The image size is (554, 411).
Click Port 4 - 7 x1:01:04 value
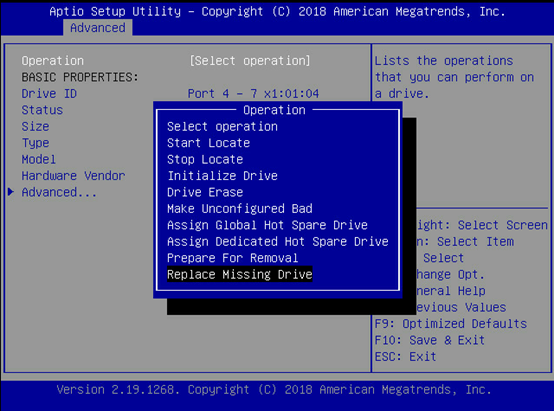(253, 94)
